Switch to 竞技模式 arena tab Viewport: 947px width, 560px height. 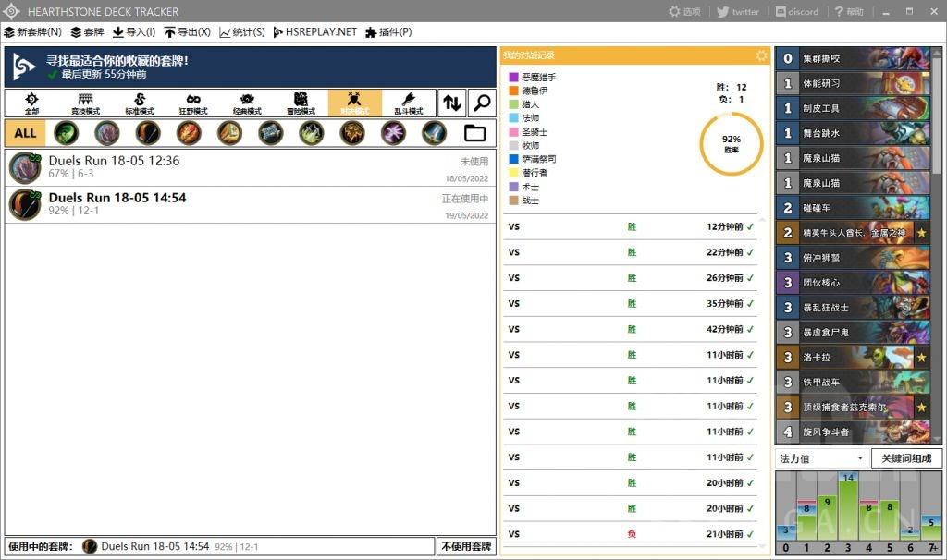[85, 103]
